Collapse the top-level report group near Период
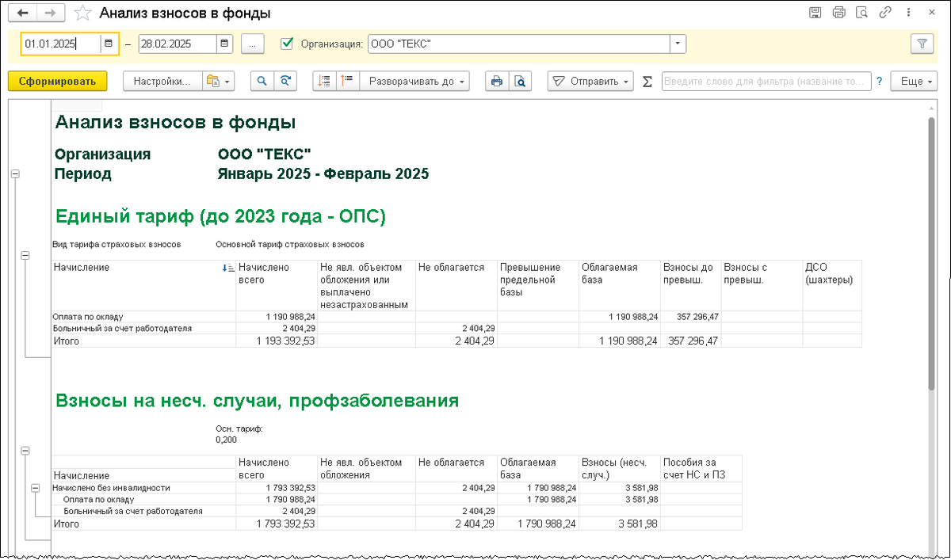This screenshot has width=951, height=560. pyautogui.click(x=14, y=174)
